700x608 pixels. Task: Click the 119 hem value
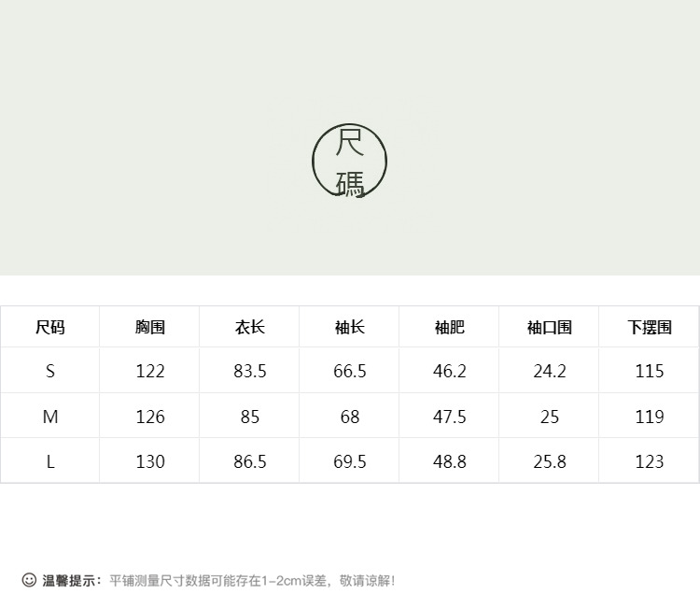650,417
